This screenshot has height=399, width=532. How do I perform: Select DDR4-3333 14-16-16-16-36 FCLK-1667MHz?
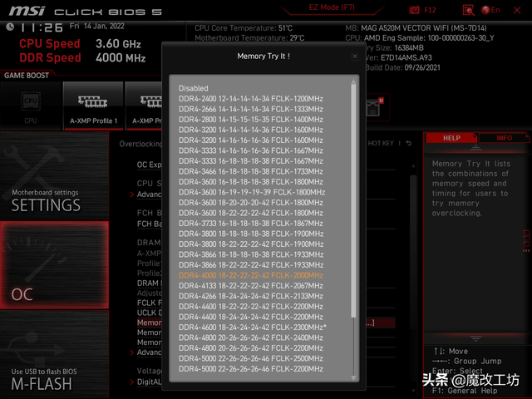[251, 150]
